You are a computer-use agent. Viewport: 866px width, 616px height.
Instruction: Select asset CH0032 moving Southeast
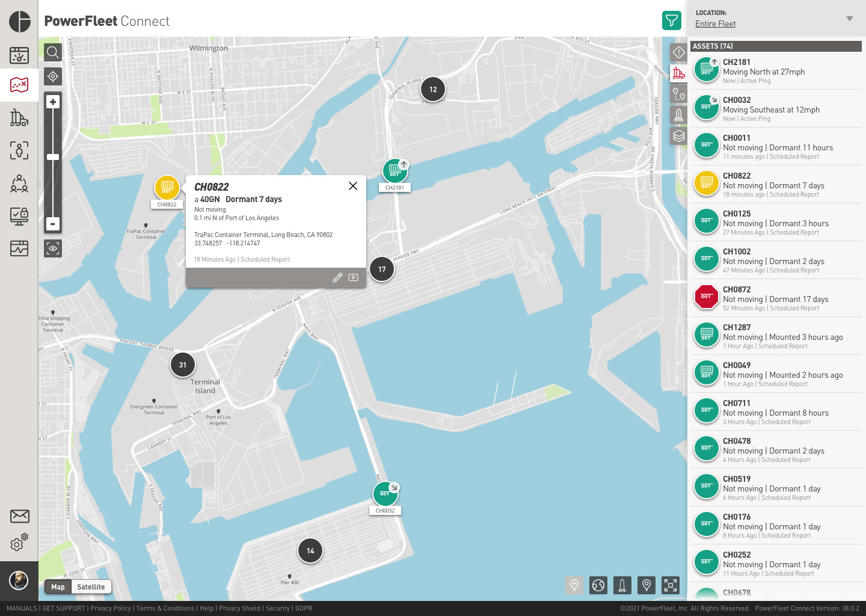click(x=776, y=109)
